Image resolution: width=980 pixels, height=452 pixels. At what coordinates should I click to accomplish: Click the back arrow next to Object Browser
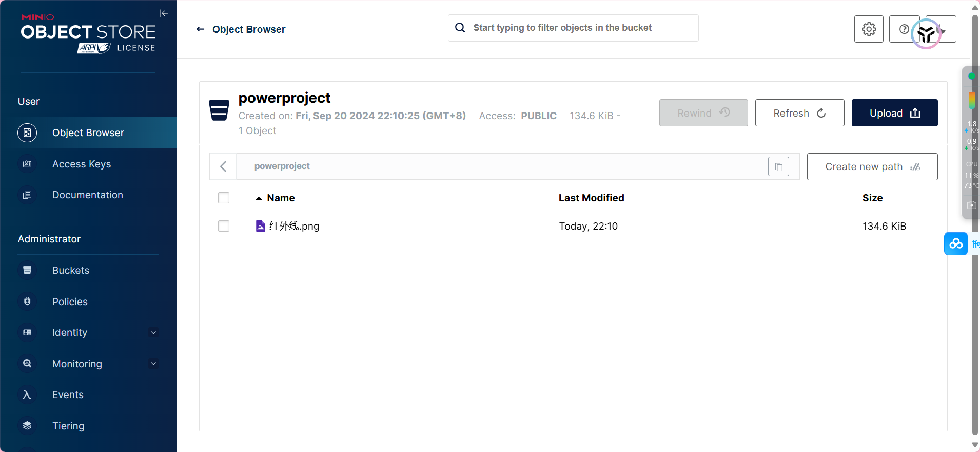(200, 29)
